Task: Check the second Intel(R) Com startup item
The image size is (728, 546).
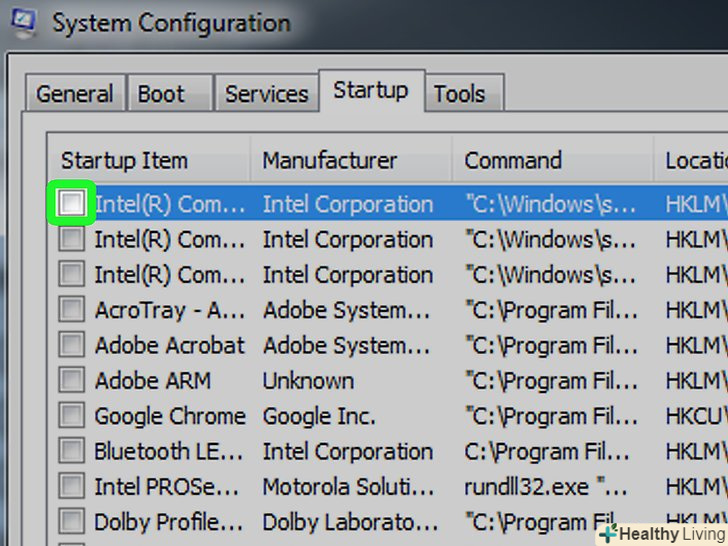Action: tap(72, 240)
